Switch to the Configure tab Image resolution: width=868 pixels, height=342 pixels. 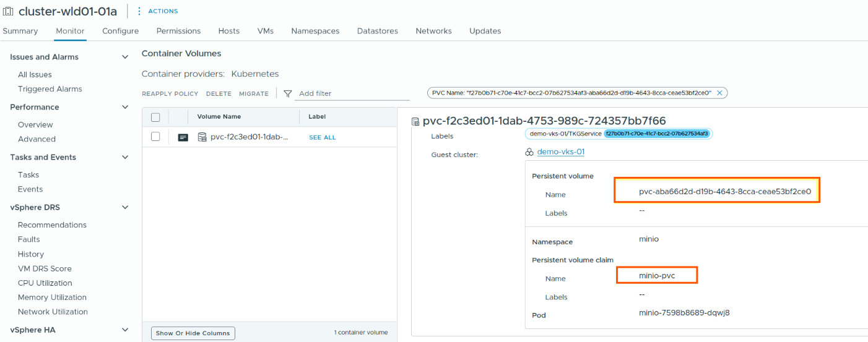click(120, 31)
